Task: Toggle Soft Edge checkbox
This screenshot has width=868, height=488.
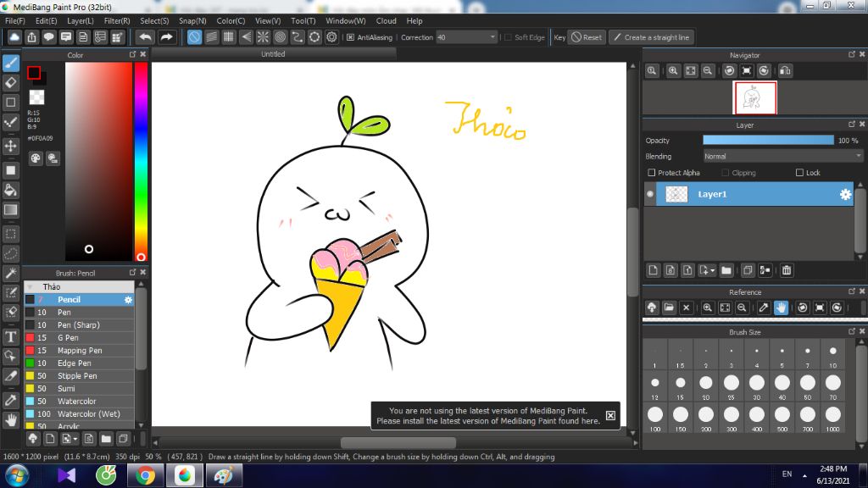Action: [x=508, y=37]
